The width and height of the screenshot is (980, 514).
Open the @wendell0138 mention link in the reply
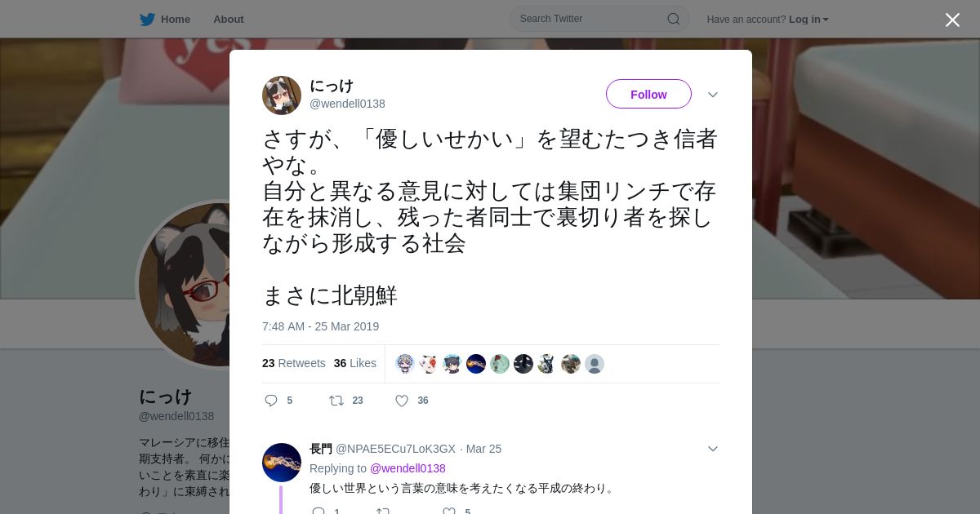click(x=408, y=468)
